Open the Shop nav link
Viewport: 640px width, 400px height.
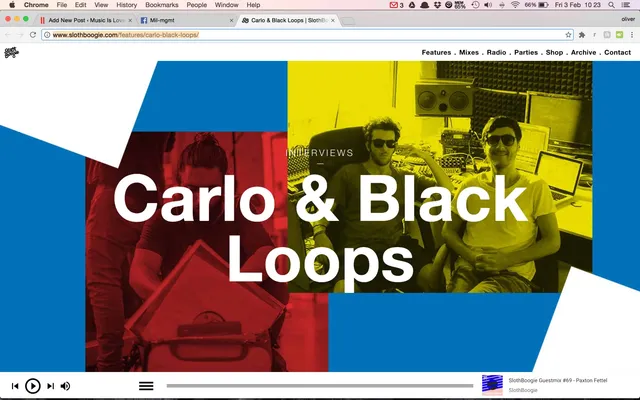click(x=554, y=52)
